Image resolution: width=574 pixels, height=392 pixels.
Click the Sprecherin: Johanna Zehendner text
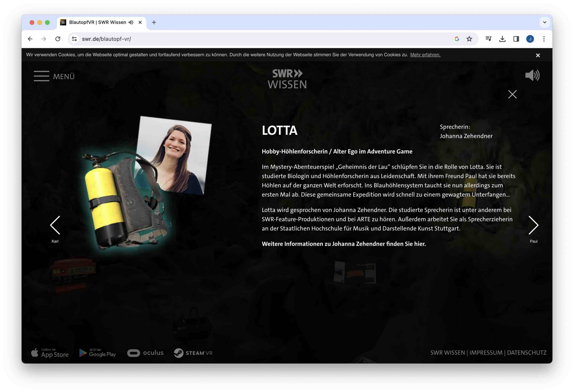(466, 131)
